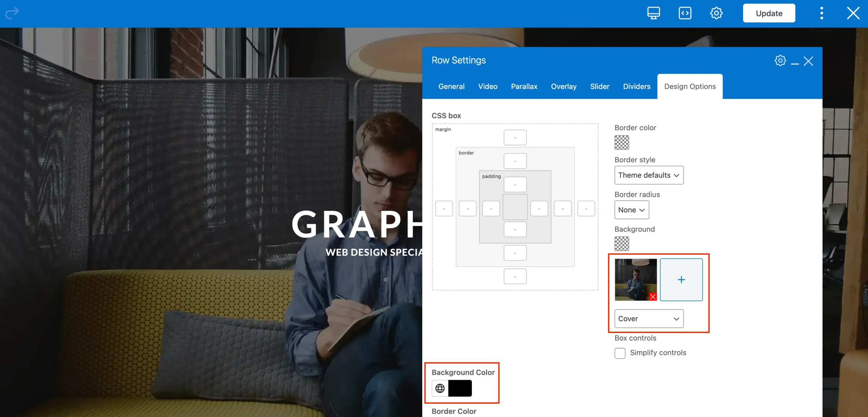Click Row Settings panel gear icon

click(x=780, y=61)
